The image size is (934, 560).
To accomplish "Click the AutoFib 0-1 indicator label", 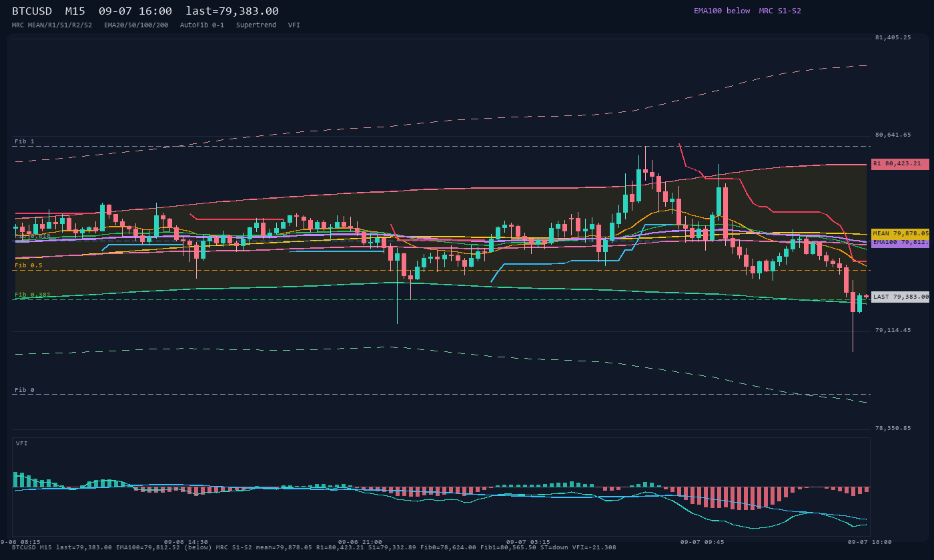I will pos(202,25).
